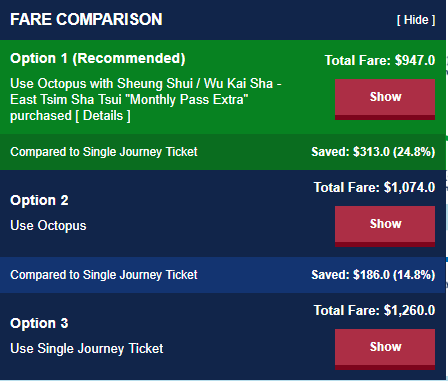Click 'Compared to Single Journey Ticket' in the green row
This screenshot has height=381, width=448.
[104, 152]
